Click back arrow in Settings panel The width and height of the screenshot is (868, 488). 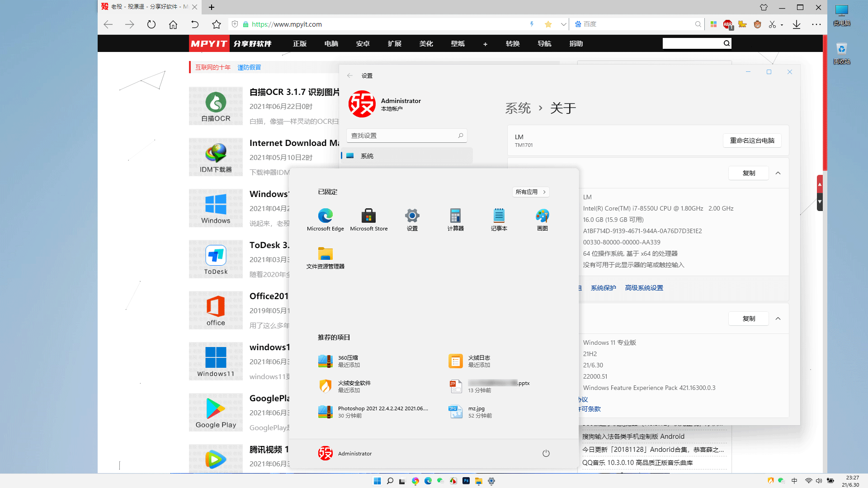pos(349,75)
